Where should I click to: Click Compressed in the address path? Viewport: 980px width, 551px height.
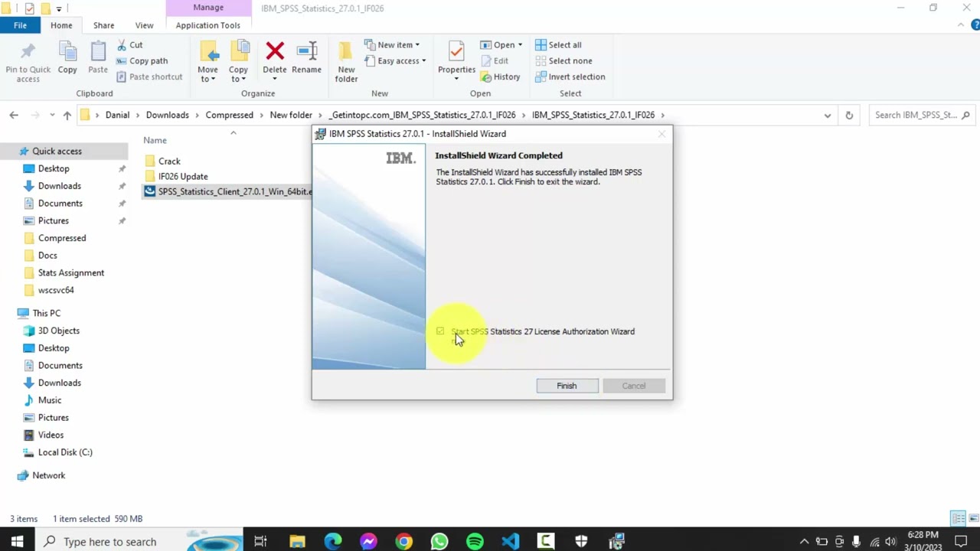click(229, 115)
